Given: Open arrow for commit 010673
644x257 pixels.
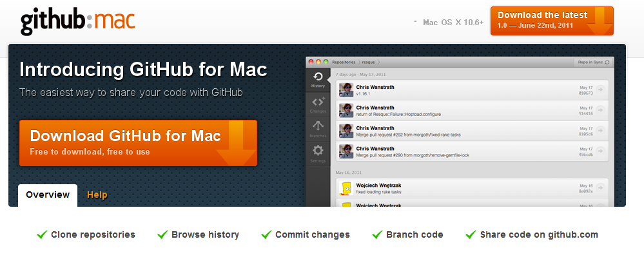Looking at the screenshot, I should click(x=600, y=90).
